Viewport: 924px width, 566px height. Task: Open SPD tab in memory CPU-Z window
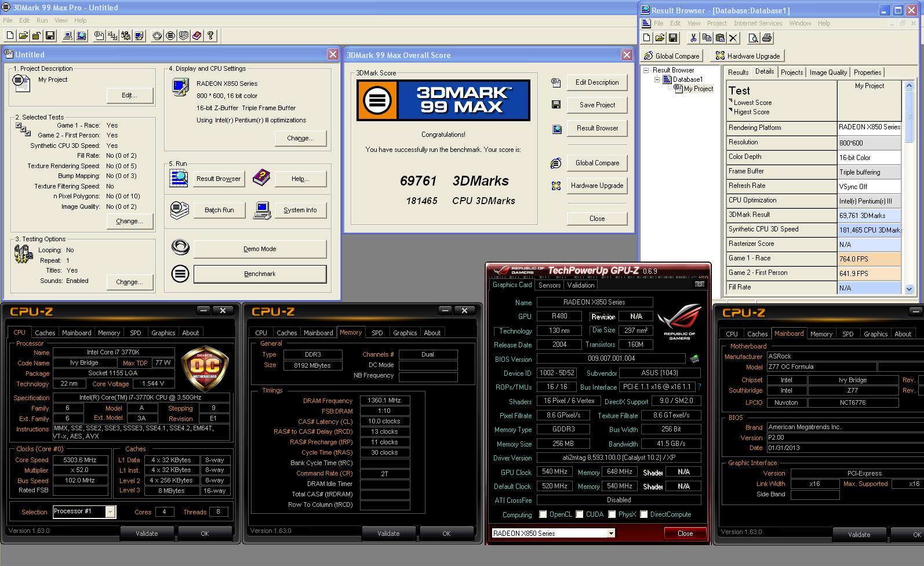pos(377,333)
